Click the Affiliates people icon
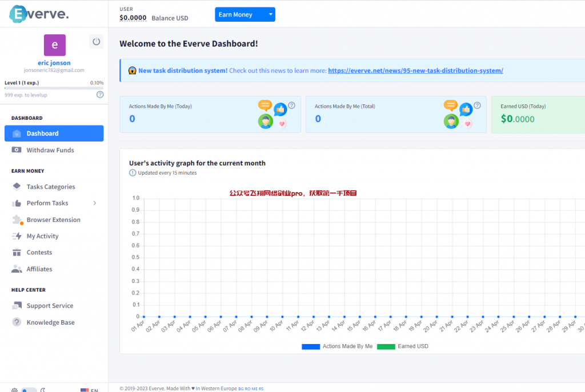Screen dimensions: 585x392 click(x=17, y=269)
